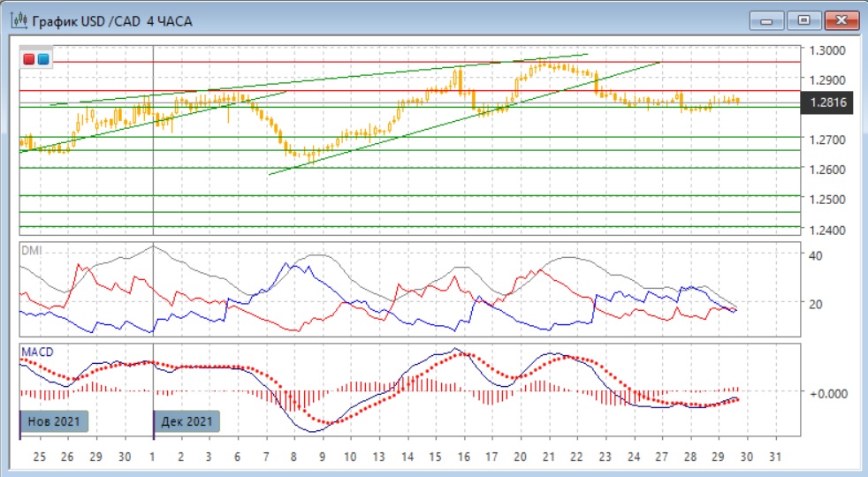Click the red square button on chart
The width and height of the screenshot is (868, 477).
click(x=29, y=59)
